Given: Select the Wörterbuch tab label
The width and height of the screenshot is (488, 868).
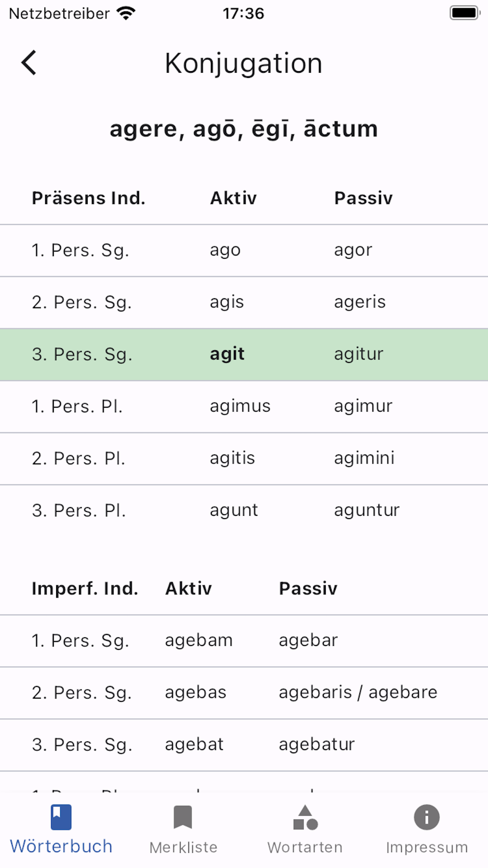Looking at the screenshot, I should click(x=61, y=846).
